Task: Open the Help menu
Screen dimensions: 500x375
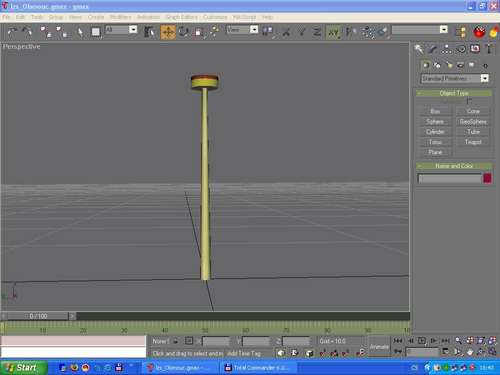Action: point(267,17)
